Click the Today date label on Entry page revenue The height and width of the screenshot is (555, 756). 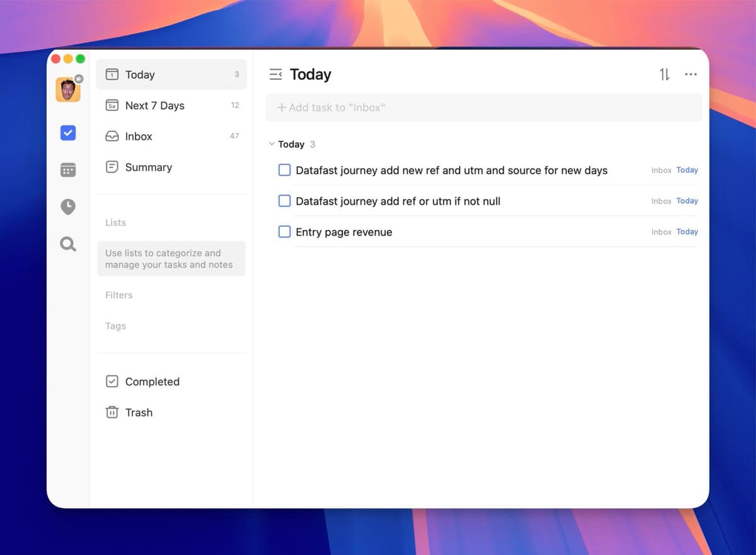(687, 232)
